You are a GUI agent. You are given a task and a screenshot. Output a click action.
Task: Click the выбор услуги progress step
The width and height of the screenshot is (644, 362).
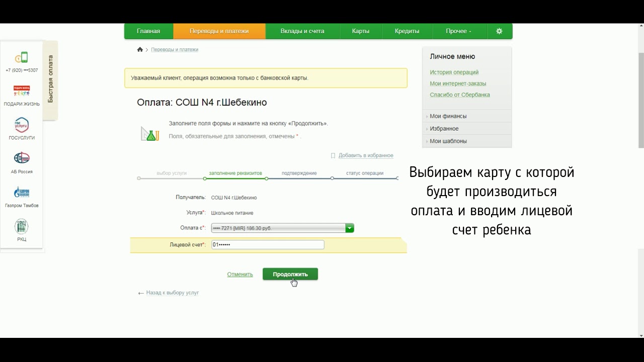click(x=172, y=173)
